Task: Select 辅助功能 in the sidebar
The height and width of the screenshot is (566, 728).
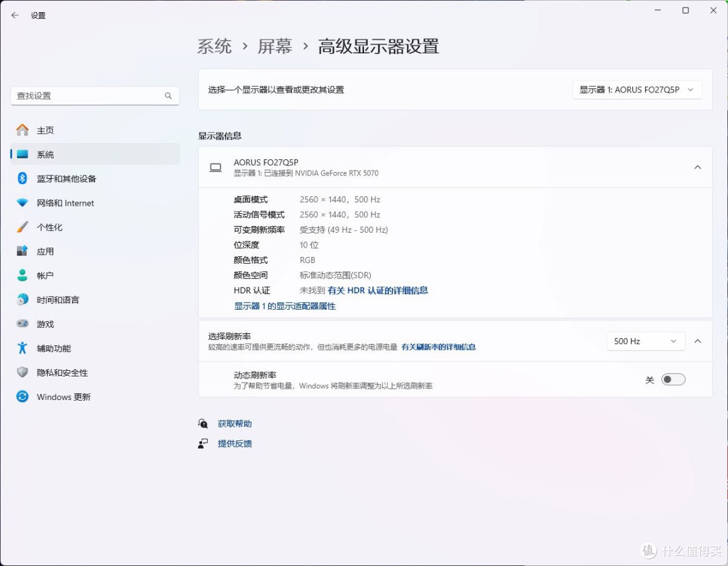Action: 95,348
